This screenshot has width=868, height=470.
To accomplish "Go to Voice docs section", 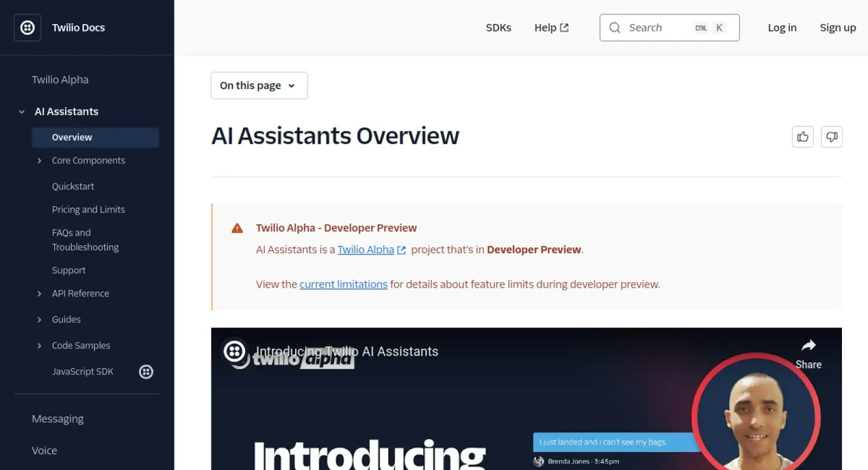I will (44, 450).
